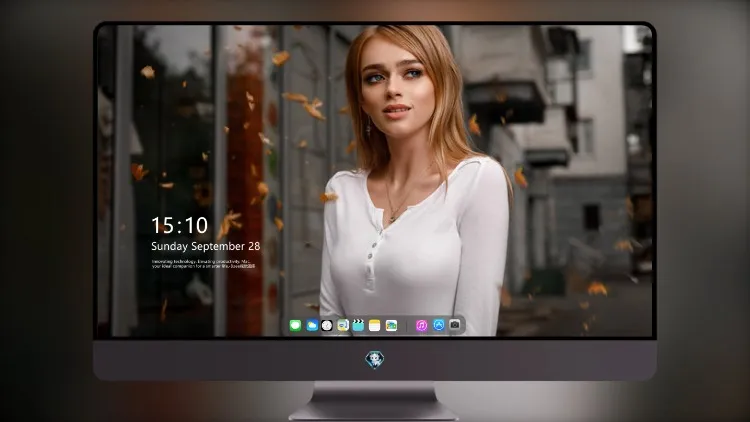The image size is (750, 422).
Task: Open the Maps app icon in the dock
Action: [343, 325]
